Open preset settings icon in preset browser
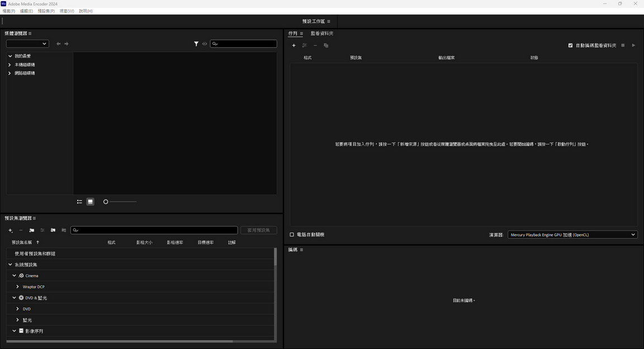The image size is (644, 349). coord(42,230)
